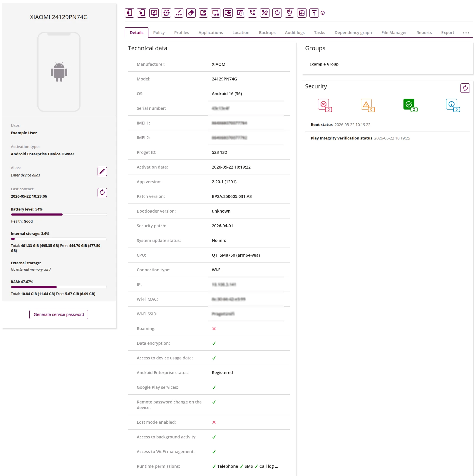
Task: Click the device title XIAOMI 24129PN74G
Action: 59,17
